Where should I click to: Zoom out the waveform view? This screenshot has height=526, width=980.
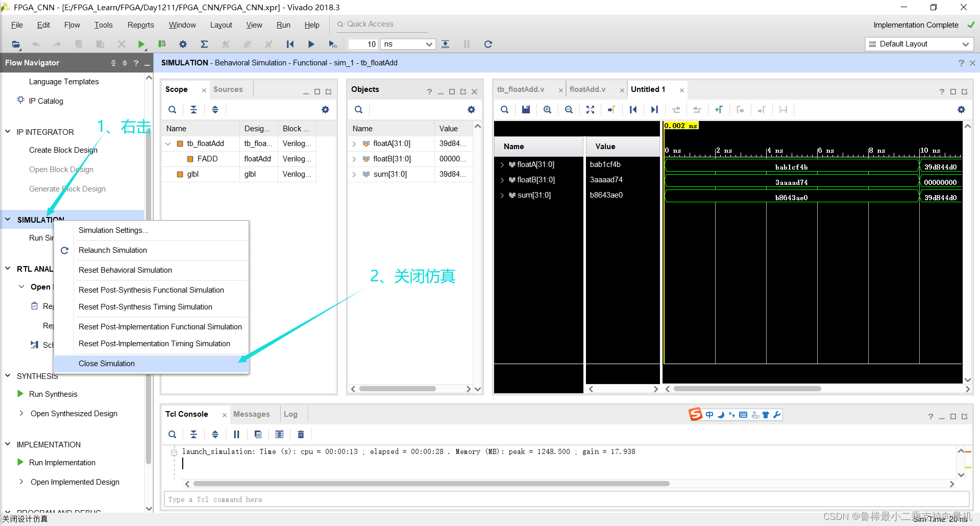click(569, 110)
